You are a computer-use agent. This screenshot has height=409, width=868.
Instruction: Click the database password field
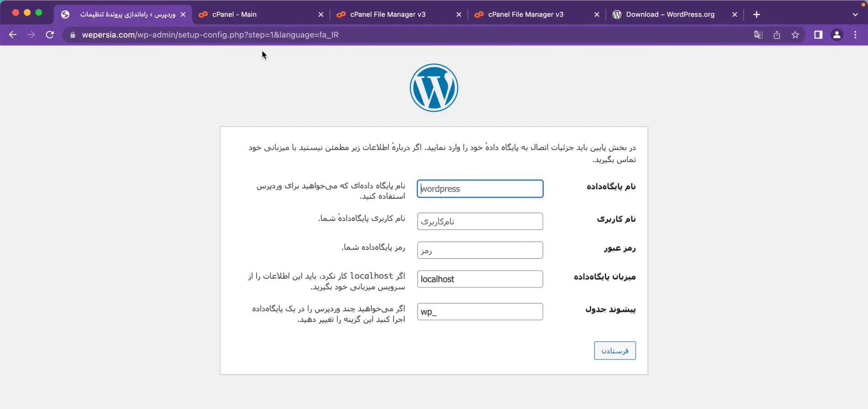(x=480, y=250)
